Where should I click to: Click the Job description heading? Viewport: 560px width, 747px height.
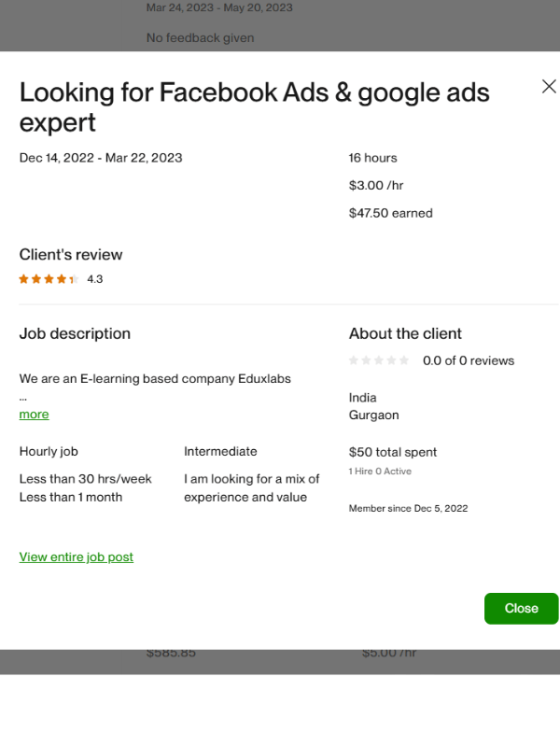(75, 333)
